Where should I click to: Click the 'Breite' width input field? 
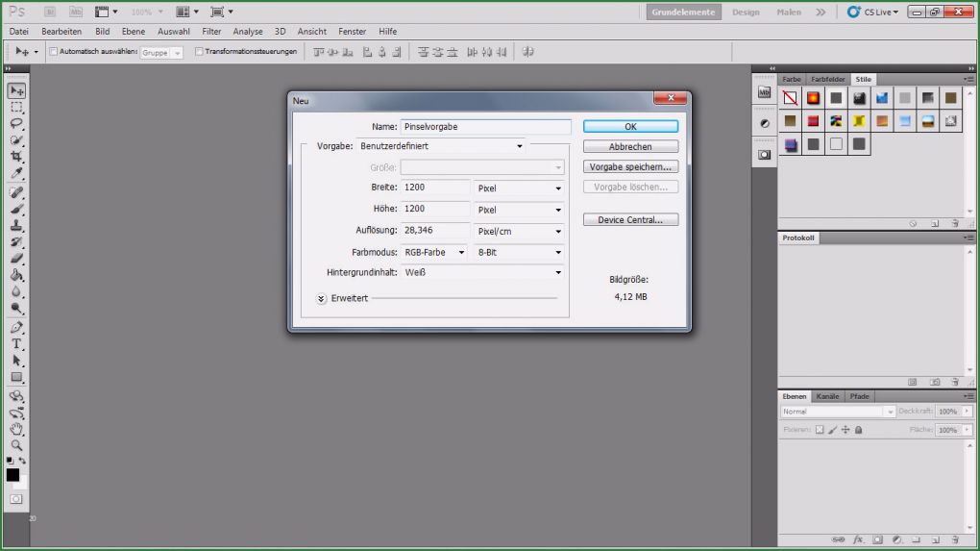pos(435,188)
